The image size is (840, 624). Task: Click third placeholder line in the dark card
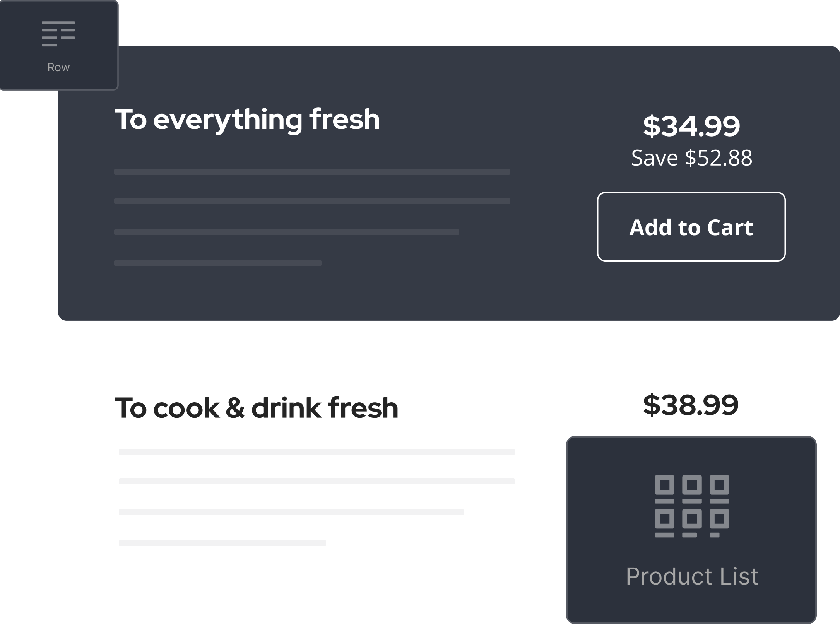pyautogui.click(x=287, y=232)
